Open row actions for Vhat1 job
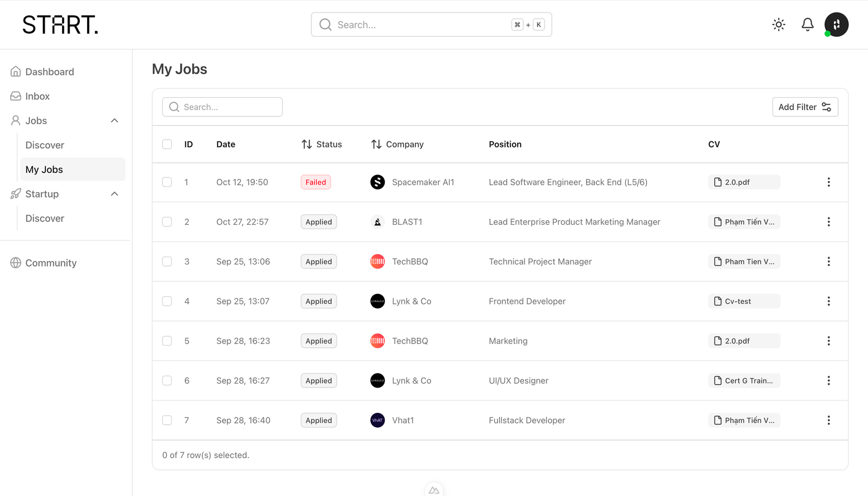868x496 pixels. (828, 420)
